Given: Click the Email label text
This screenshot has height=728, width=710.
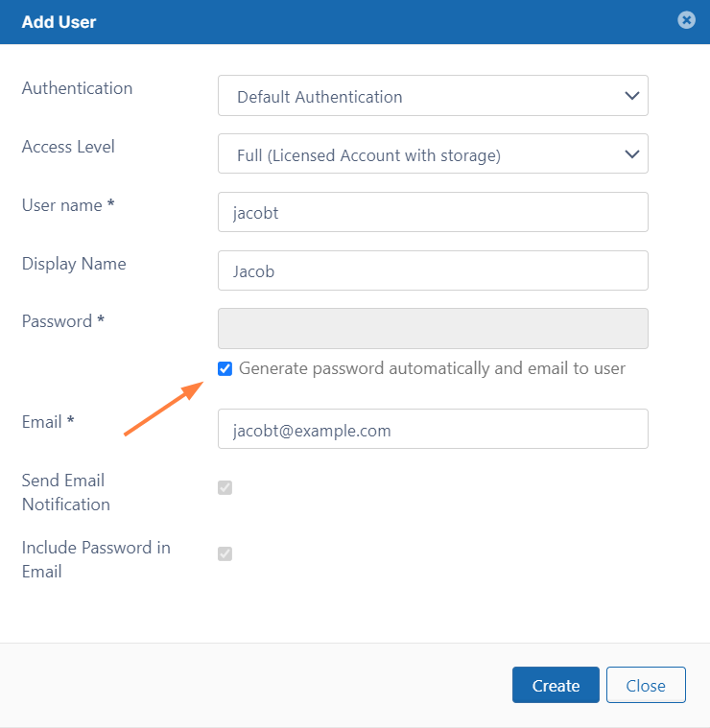Looking at the screenshot, I should point(48,422).
